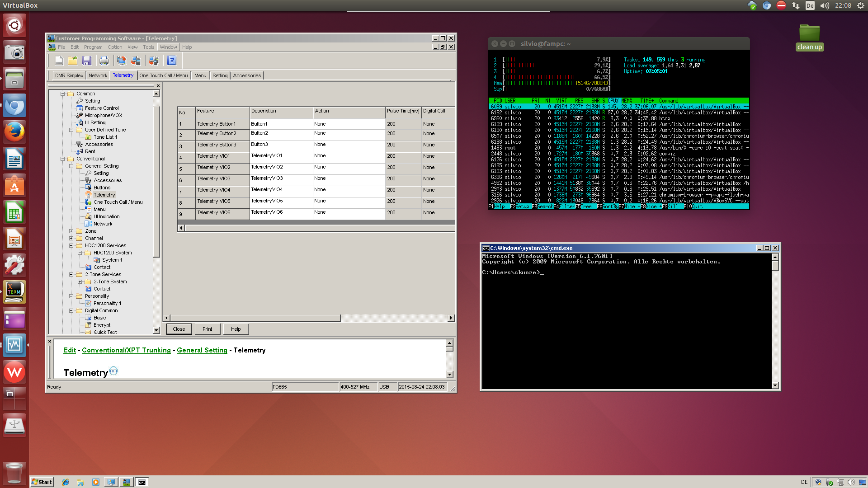Click the Close button below the table
The width and height of the screenshot is (868, 488).
[179, 329]
